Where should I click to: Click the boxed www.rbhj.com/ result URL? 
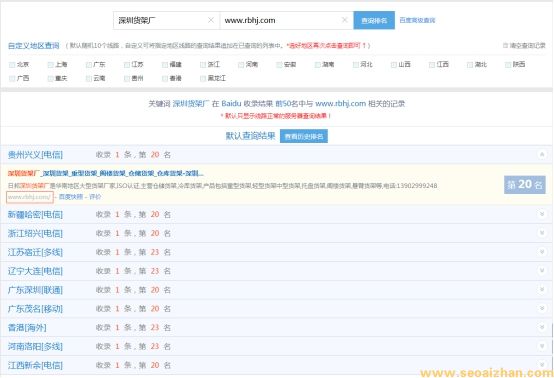(x=30, y=197)
